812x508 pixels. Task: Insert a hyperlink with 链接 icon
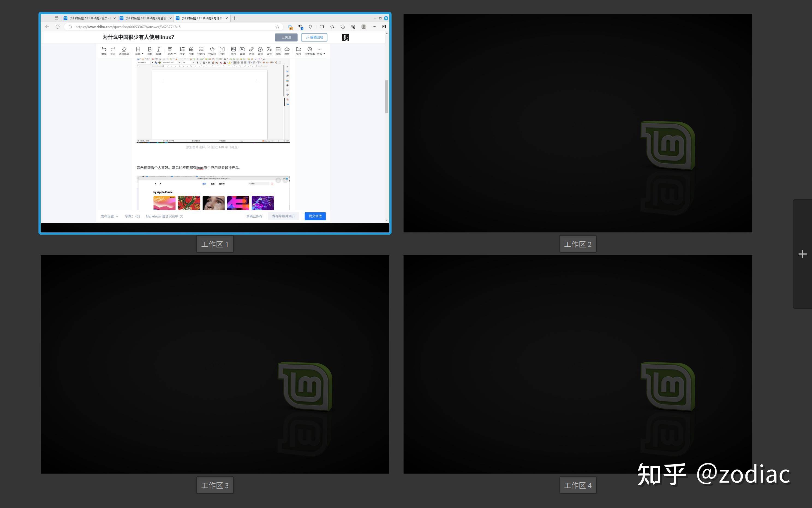[251, 51]
